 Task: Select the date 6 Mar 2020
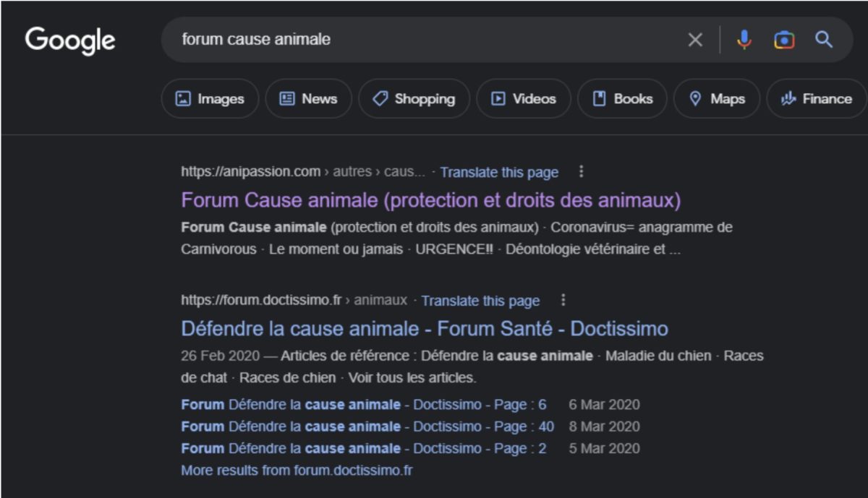click(x=604, y=405)
